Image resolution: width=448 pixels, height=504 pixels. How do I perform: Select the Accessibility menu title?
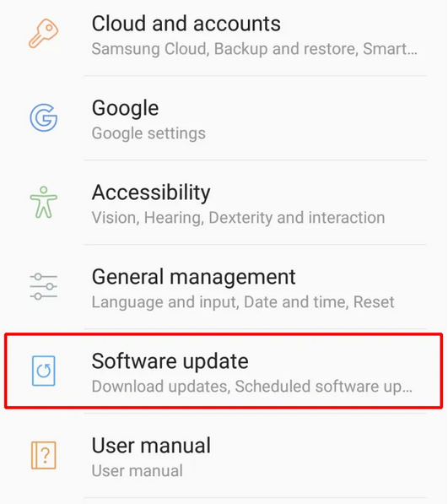point(151,192)
